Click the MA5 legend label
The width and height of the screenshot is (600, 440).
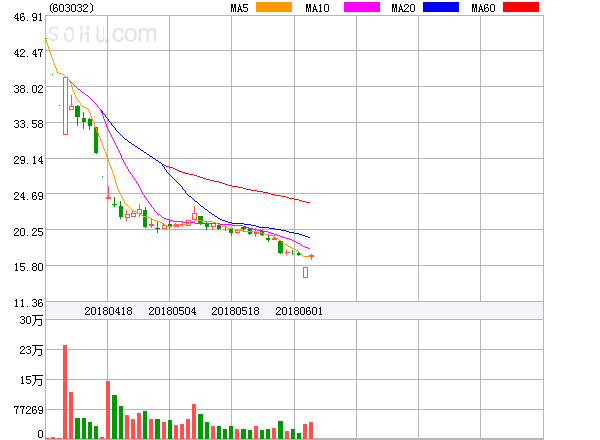tap(239, 8)
